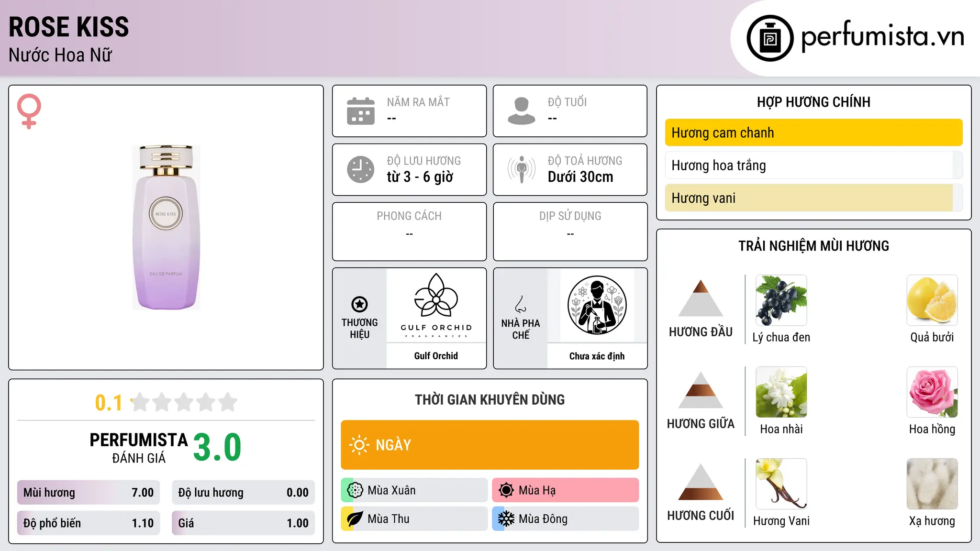Screen dimensions: 980x551
Task: Click the flower icon for Mùa Xuân
Action: [x=355, y=490]
